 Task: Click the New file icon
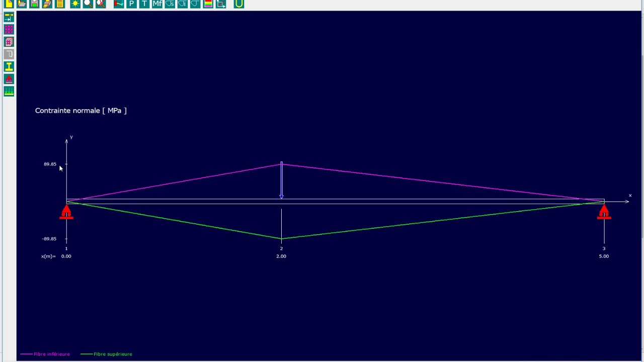[x=9, y=4]
